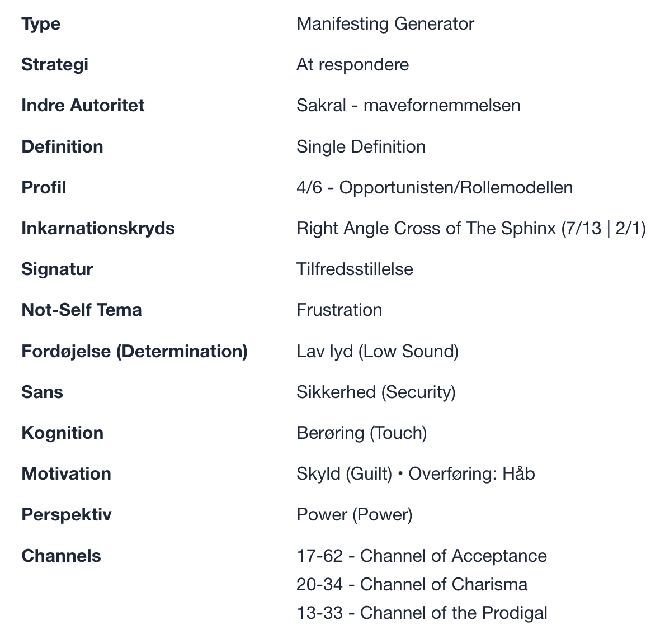Click Single Definition value
Viewport: 665px width, 644px height.
click(x=361, y=146)
